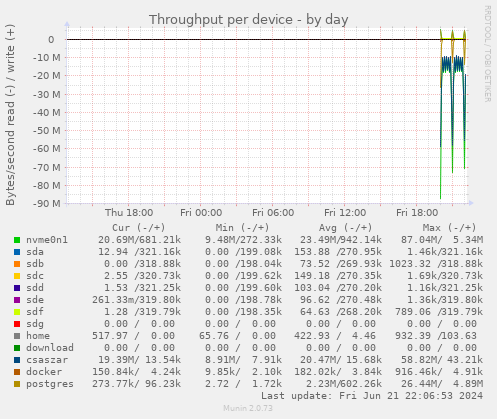This screenshot has width=497, height=419.
Task: Click the -90 M y-axis label
Action: tap(47, 204)
